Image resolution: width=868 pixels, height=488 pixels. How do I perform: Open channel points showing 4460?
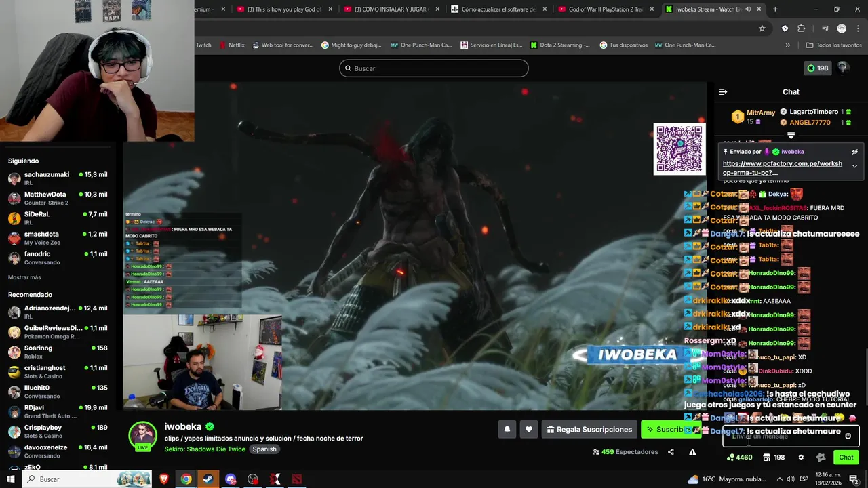[x=739, y=457]
